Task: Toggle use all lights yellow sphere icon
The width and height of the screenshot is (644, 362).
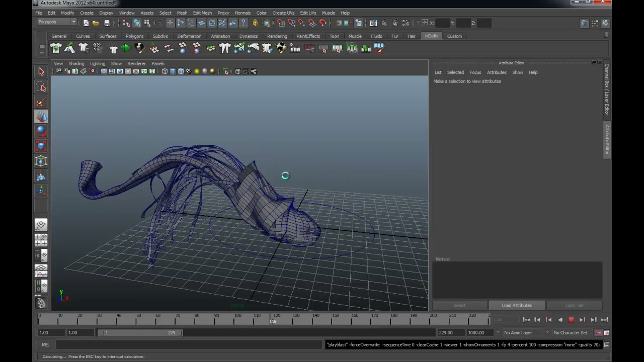Action: point(196,71)
